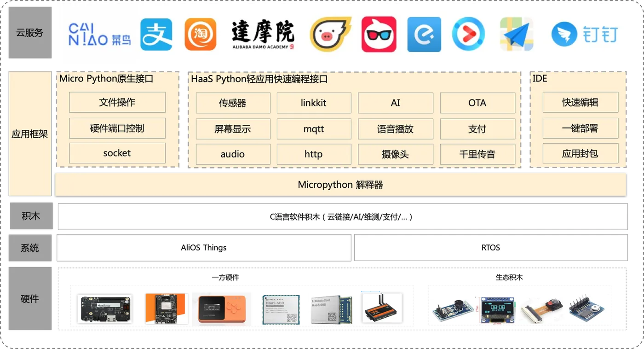Click the blue Alipay icon
This screenshot has height=349, width=644.
pos(156,34)
